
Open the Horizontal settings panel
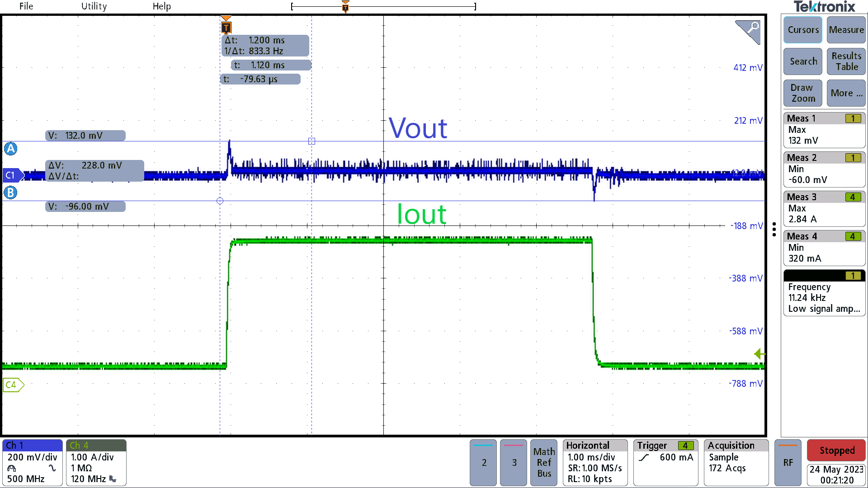595,463
